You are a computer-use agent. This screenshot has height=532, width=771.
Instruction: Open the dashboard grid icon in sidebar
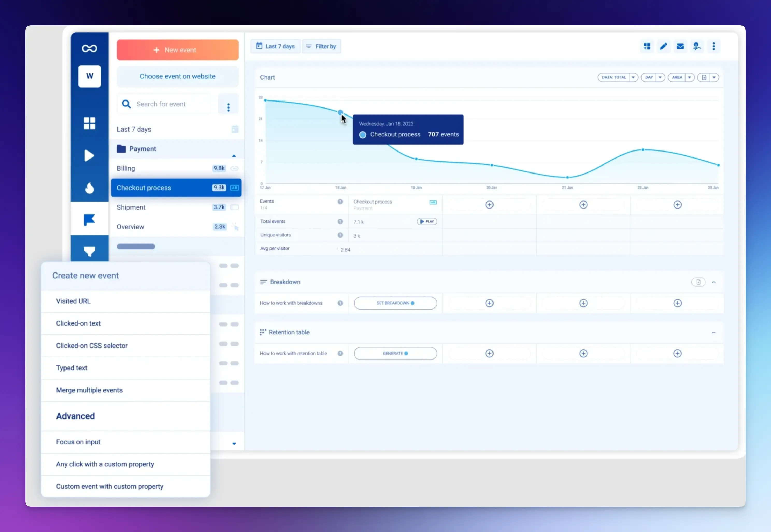pyautogui.click(x=89, y=123)
